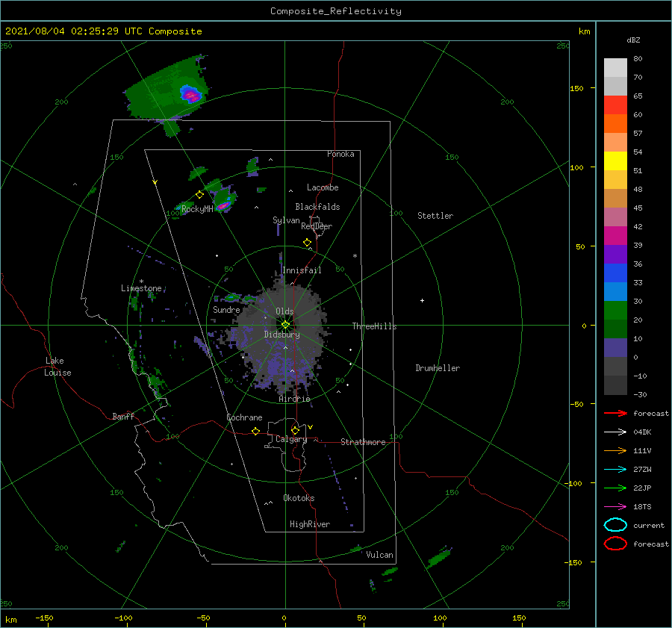Click the dBZ heading above color scale

(x=633, y=40)
